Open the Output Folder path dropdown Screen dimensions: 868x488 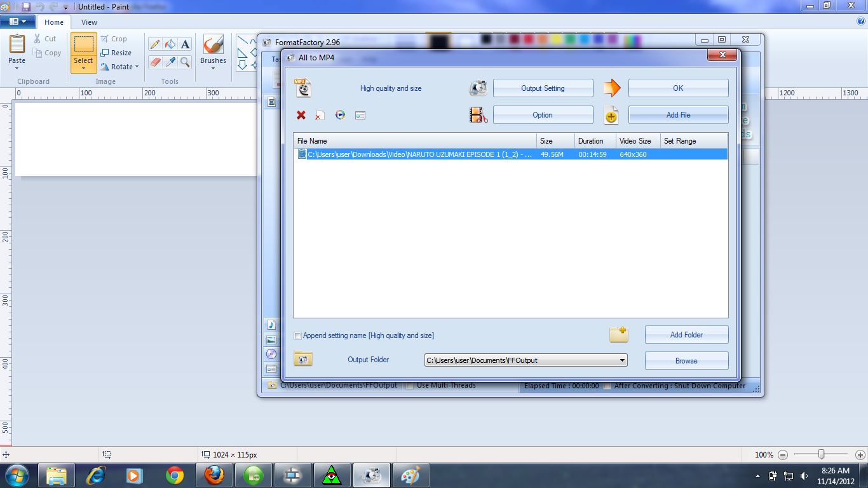621,360
